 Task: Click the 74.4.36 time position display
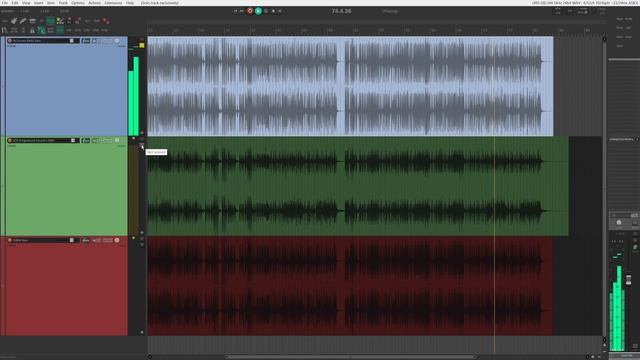click(x=341, y=11)
